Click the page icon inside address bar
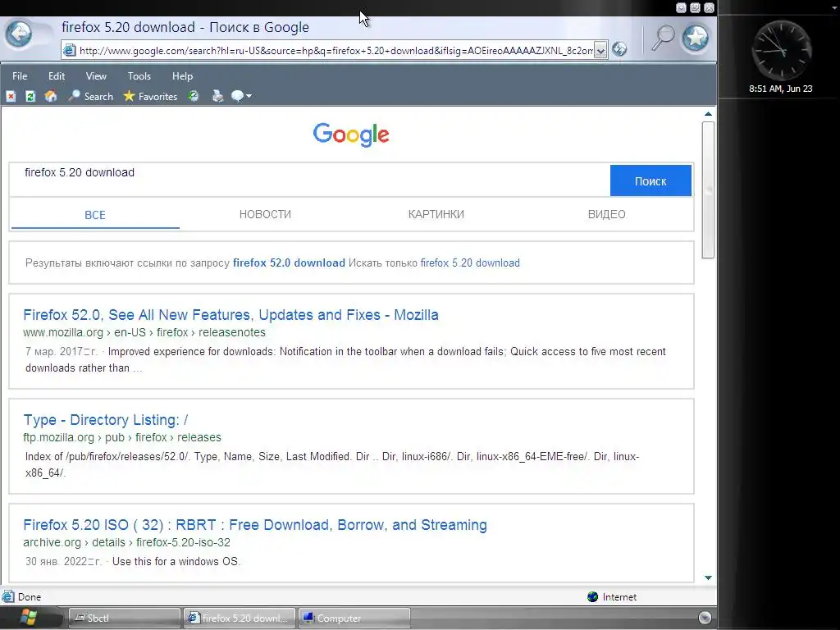Screen dimensions: 840x630 (x=70, y=50)
